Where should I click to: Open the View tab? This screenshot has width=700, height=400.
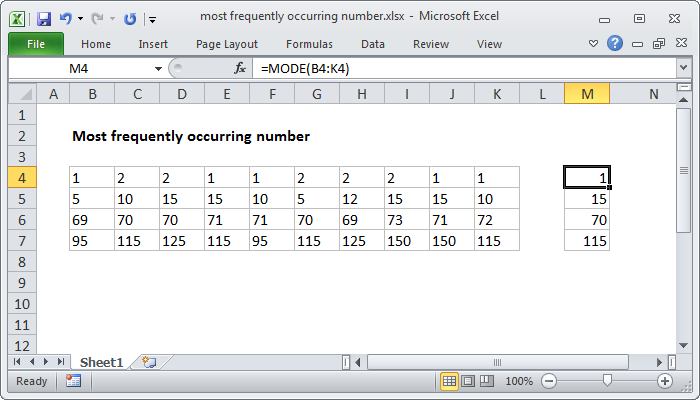489,44
